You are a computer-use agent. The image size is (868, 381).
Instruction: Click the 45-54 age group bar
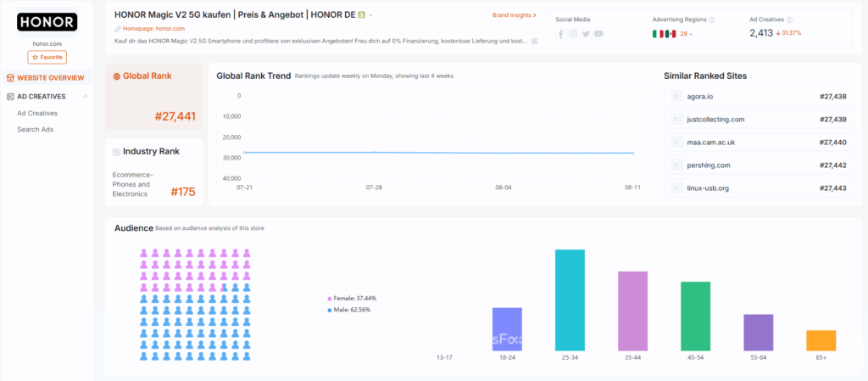coord(695,317)
